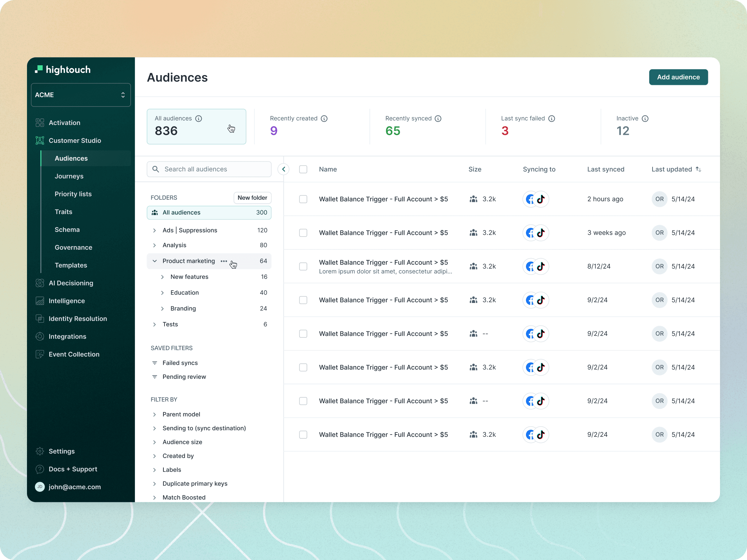The image size is (747, 560).
Task: Expand the Audience size filter
Action: pyautogui.click(x=155, y=442)
